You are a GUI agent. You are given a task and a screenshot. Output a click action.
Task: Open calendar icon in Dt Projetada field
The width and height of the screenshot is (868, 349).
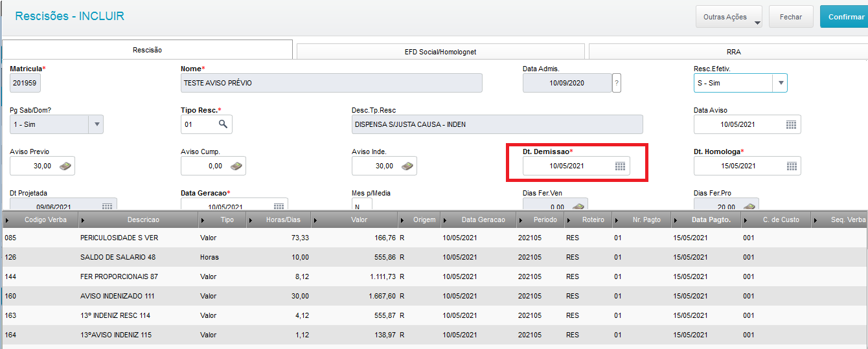coord(107,206)
